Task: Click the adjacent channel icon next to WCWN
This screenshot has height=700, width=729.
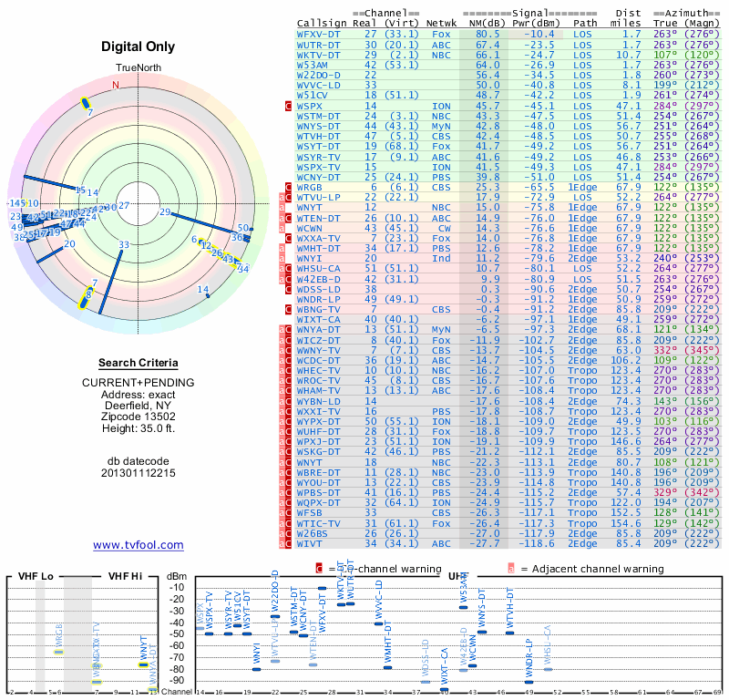Action: (x=282, y=227)
